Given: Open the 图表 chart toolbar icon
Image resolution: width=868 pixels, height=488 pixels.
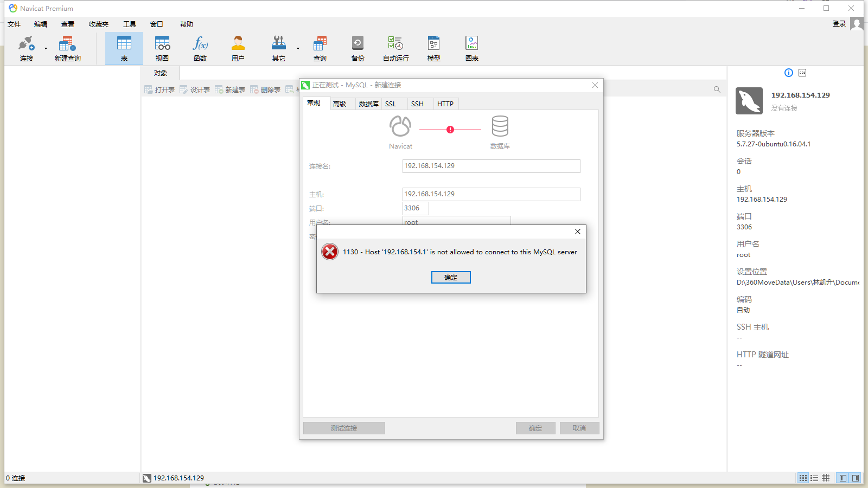Looking at the screenshot, I should 472,48.
